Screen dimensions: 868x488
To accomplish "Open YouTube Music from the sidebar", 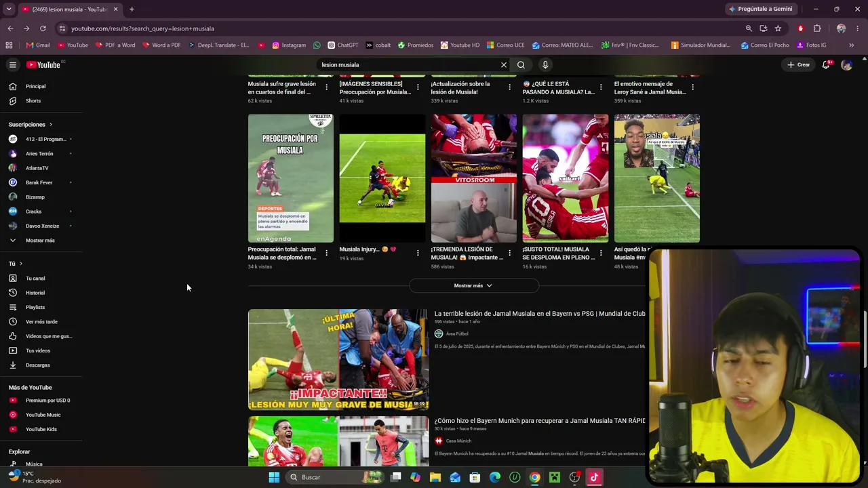I will 41,415.
